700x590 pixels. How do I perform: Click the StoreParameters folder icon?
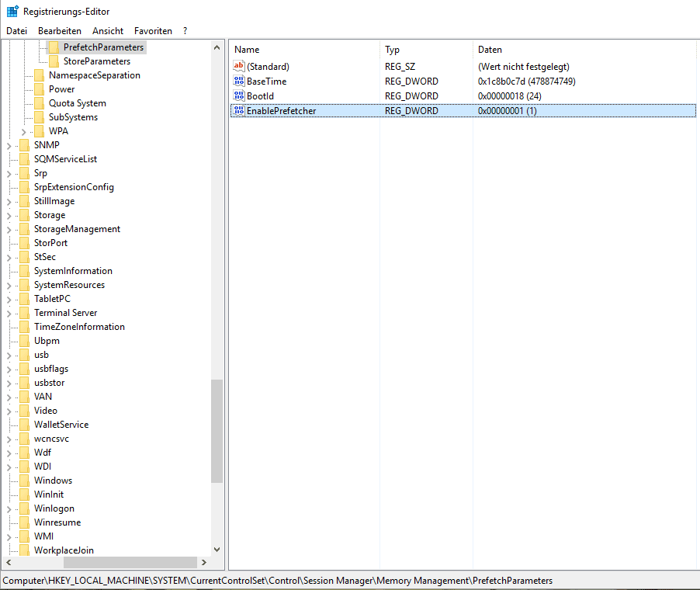(54, 61)
